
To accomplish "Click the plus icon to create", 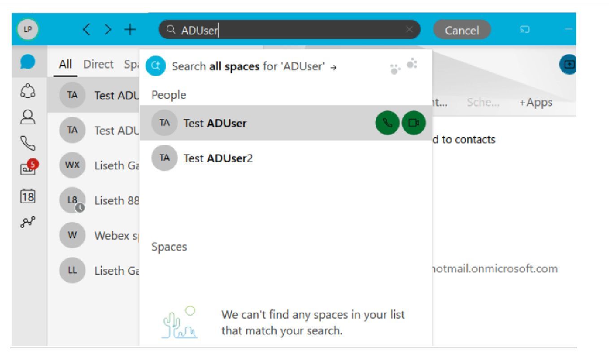I will (x=130, y=30).
